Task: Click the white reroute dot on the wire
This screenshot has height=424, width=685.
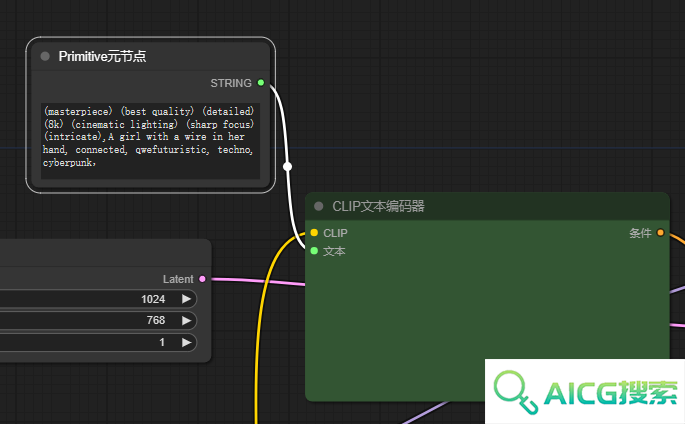Action: (287, 166)
